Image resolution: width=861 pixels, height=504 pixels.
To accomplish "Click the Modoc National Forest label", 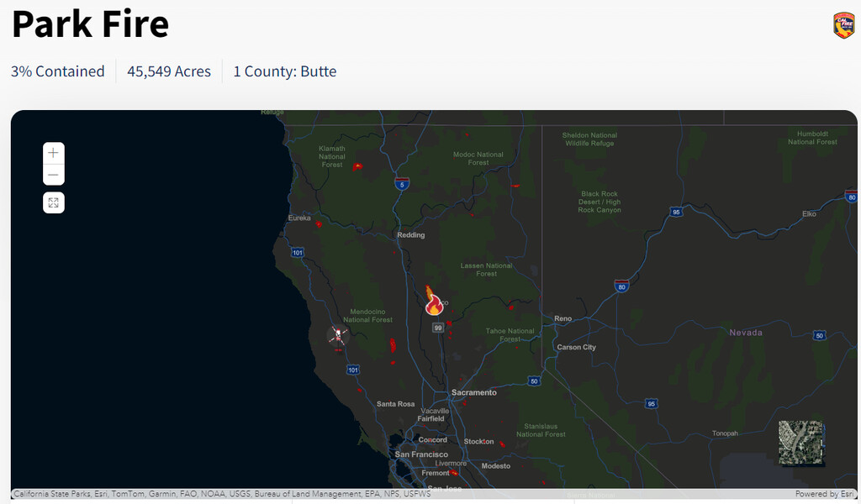I will pos(478,159).
